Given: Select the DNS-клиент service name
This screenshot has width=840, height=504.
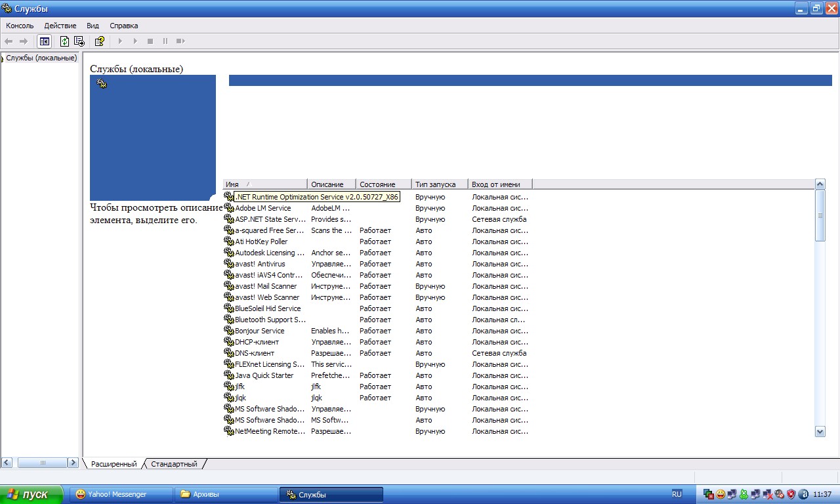Looking at the screenshot, I should 255,353.
